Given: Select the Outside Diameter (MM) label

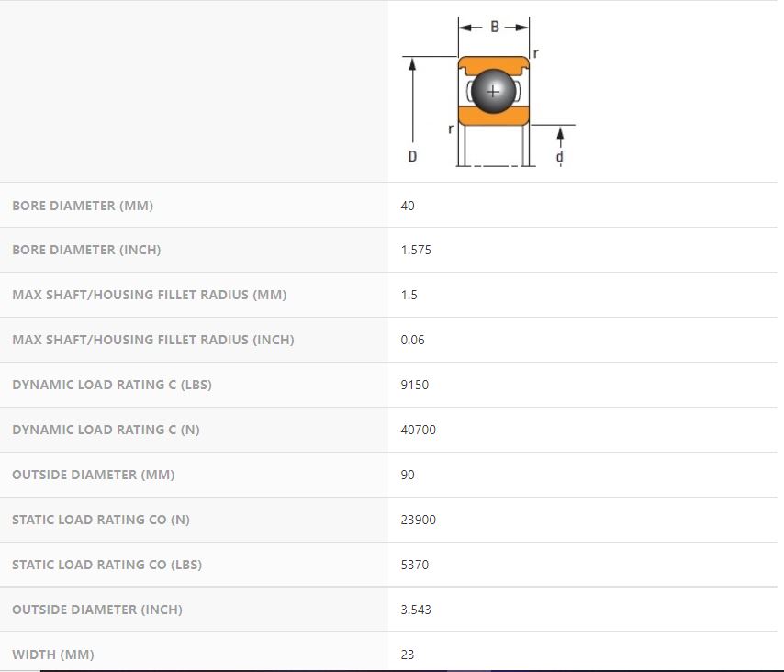Looking at the screenshot, I should pyautogui.click(x=93, y=475).
